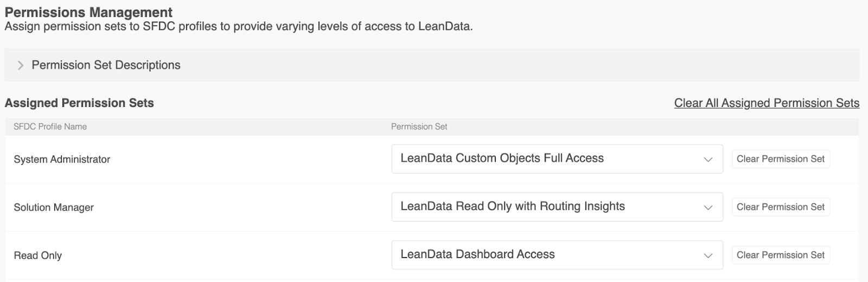868x282 pixels.
Task: Click the Permission Set column header
Action: click(419, 127)
